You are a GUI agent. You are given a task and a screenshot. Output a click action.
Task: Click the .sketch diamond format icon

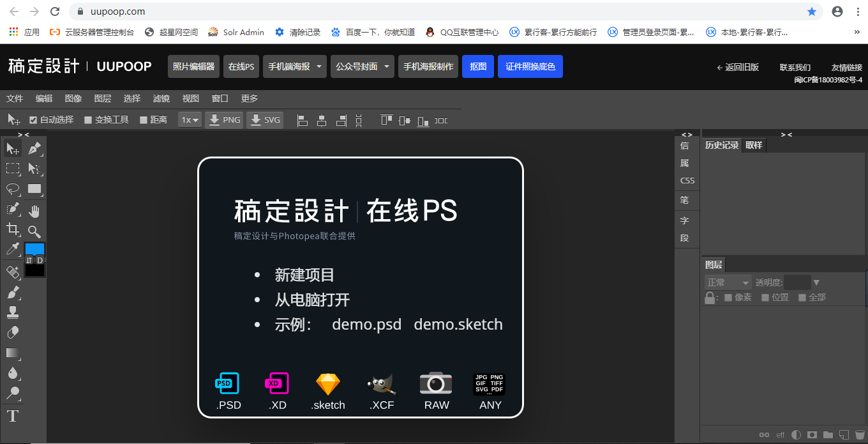[328, 384]
